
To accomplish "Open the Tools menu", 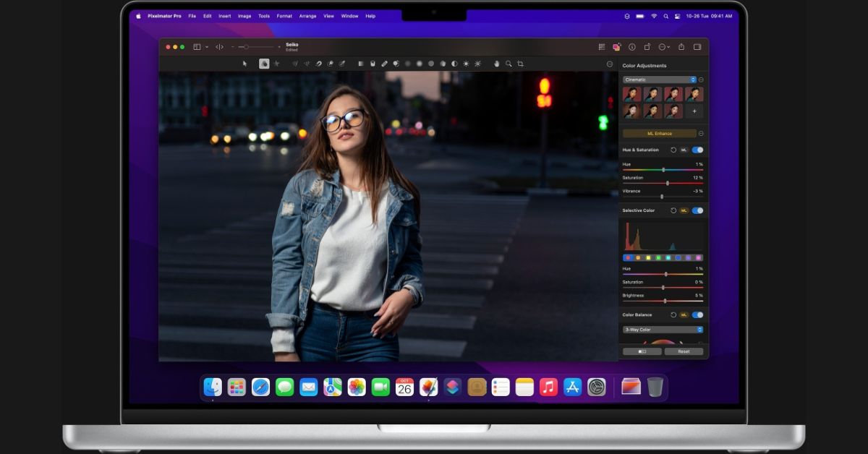I will click(264, 16).
